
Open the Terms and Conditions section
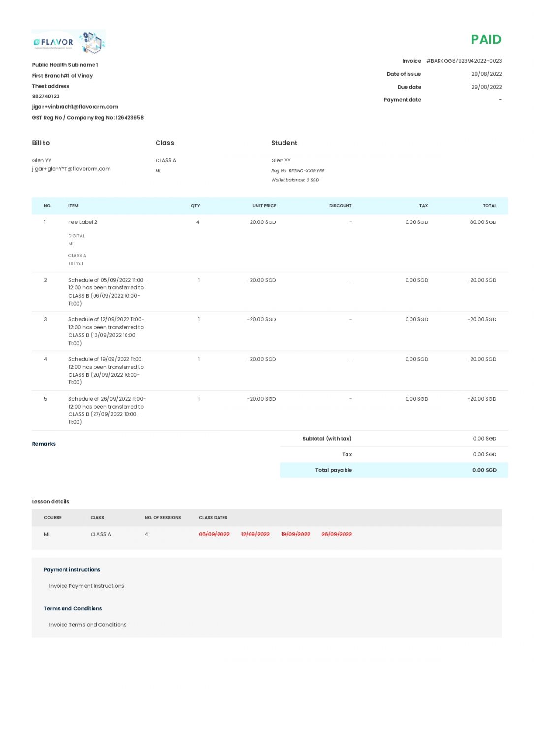point(73,608)
